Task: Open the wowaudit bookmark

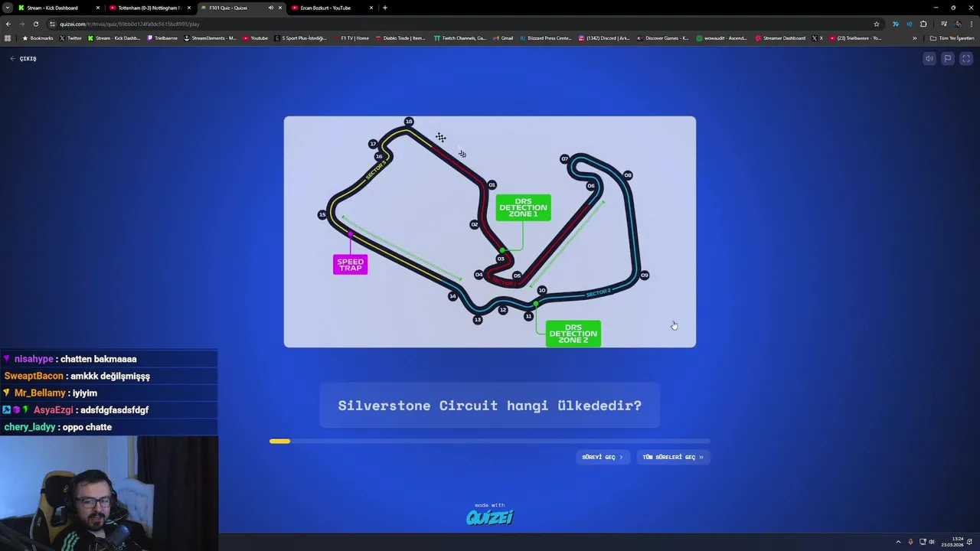Action: [x=722, y=38]
